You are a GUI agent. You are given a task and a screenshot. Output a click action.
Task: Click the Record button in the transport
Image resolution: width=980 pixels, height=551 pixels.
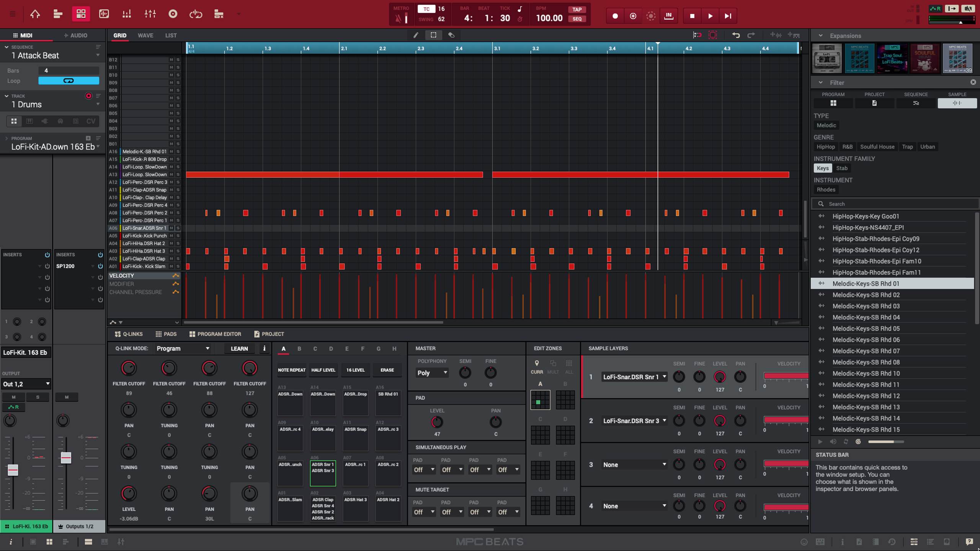pos(615,16)
